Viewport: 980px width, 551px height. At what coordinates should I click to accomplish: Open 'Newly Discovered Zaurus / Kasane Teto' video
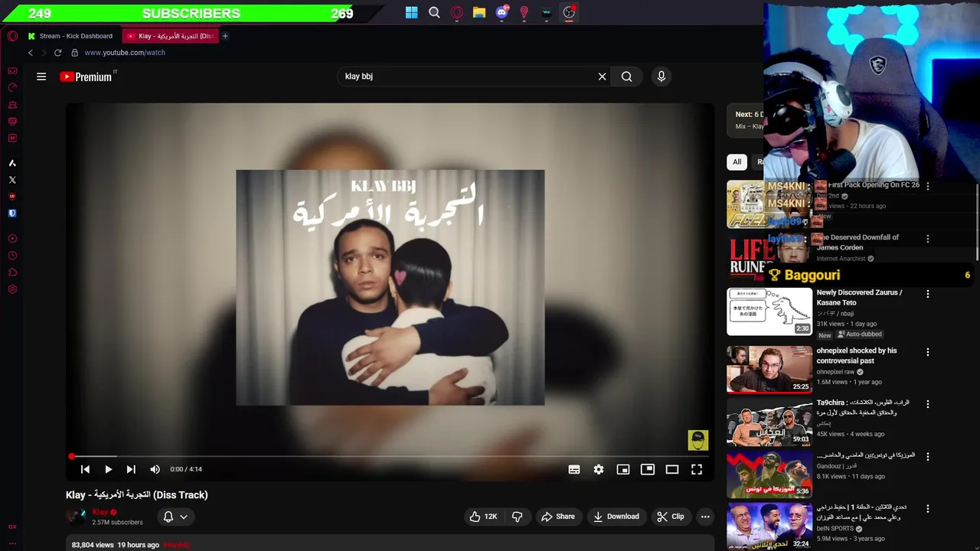coord(859,298)
